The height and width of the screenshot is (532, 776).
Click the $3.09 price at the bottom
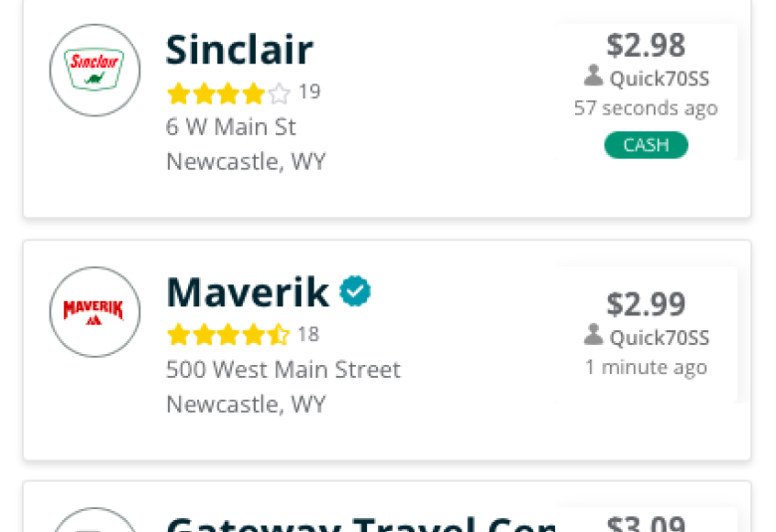pyautogui.click(x=646, y=524)
